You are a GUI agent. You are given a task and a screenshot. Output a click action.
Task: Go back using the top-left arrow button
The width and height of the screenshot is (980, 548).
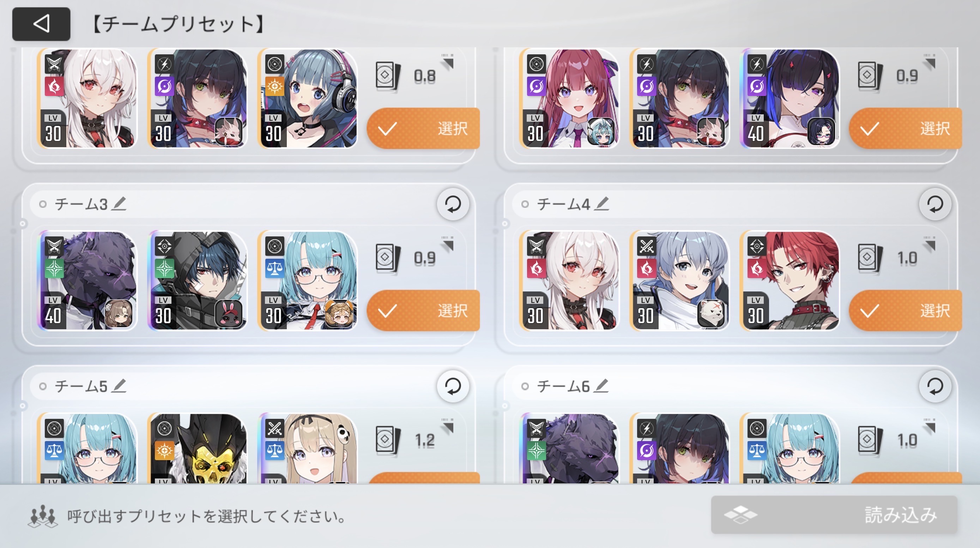41,24
